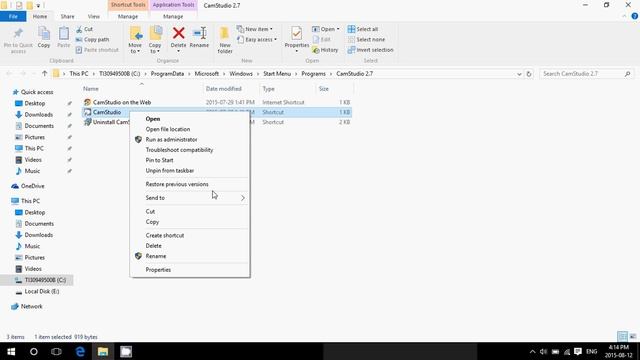Click Start Menu in address path
Image resolution: width=640 pixels, height=360 pixels.
pyautogui.click(x=277, y=74)
